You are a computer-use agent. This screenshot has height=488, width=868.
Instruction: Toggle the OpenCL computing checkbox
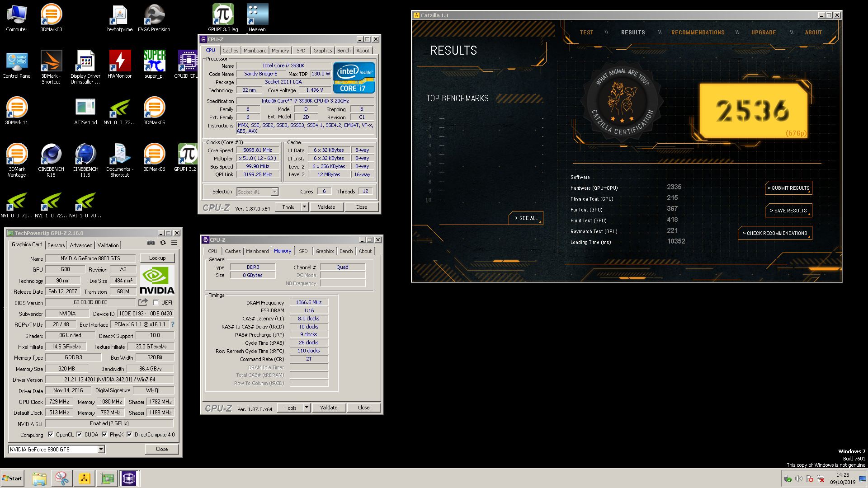point(50,434)
